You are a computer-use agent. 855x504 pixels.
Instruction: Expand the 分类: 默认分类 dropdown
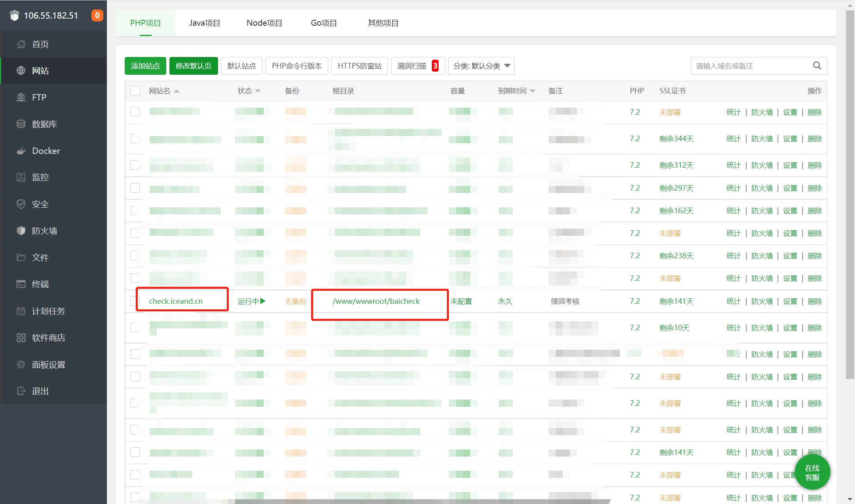[x=481, y=66]
